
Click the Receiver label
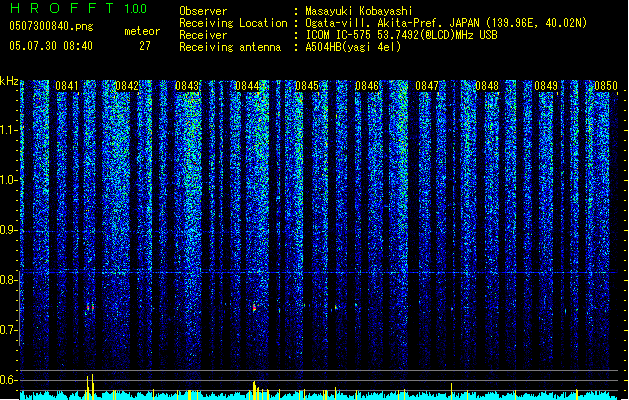click(203, 35)
